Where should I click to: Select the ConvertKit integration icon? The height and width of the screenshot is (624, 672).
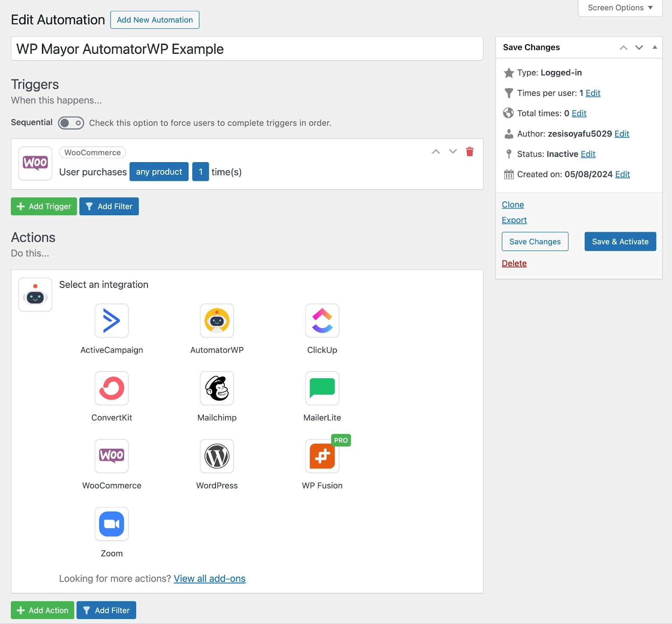[x=111, y=388]
